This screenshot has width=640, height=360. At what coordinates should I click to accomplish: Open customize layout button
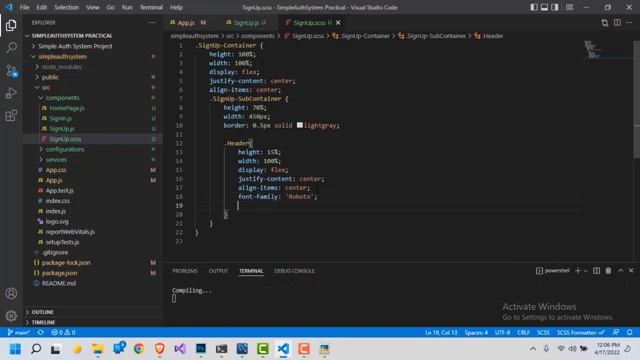tap(569, 7)
